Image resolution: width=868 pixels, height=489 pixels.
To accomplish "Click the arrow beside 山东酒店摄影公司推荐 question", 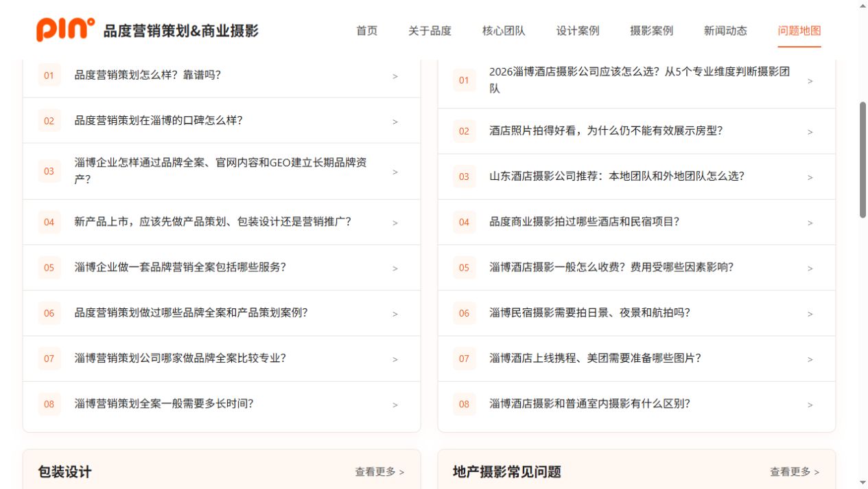I will pos(810,177).
